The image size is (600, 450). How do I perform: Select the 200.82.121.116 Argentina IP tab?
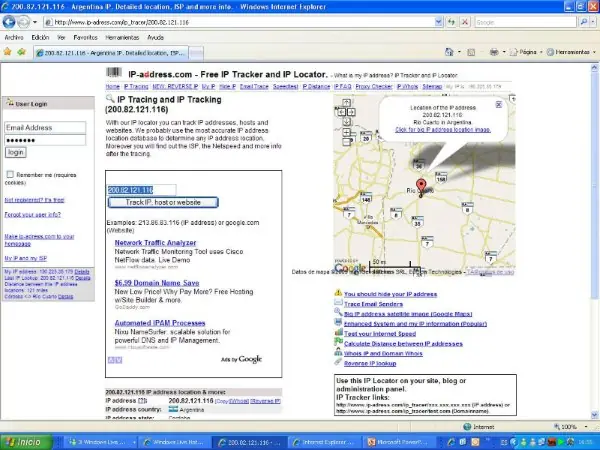point(111,53)
